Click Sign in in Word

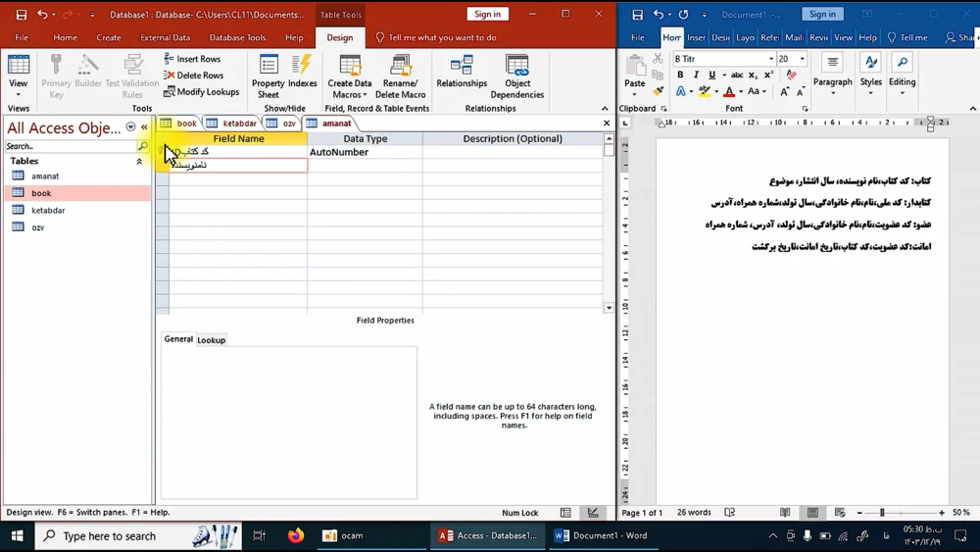click(822, 14)
